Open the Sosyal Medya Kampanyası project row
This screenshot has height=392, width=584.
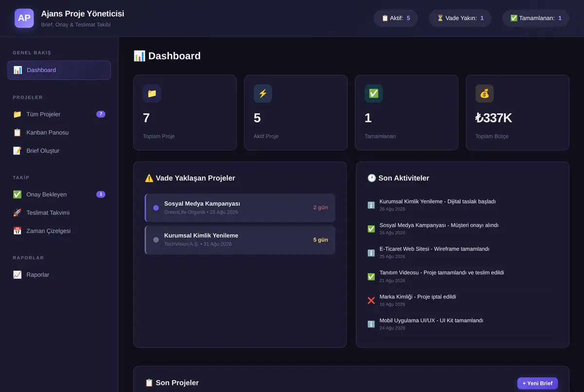pos(240,208)
